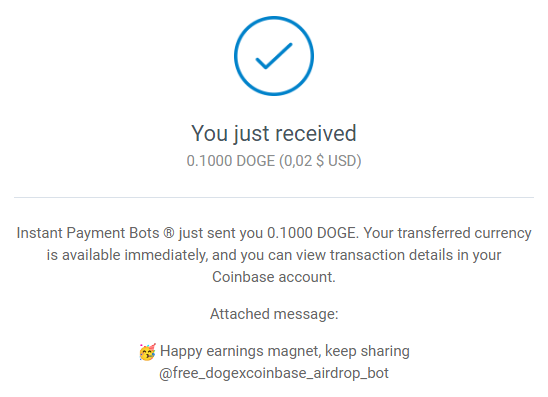Image resolution: width=548 pixels, height=397 pixels.
Task: Open the @free_dogexcoinbase_airdrop_bot handle
Action: (x=274, y=373)
